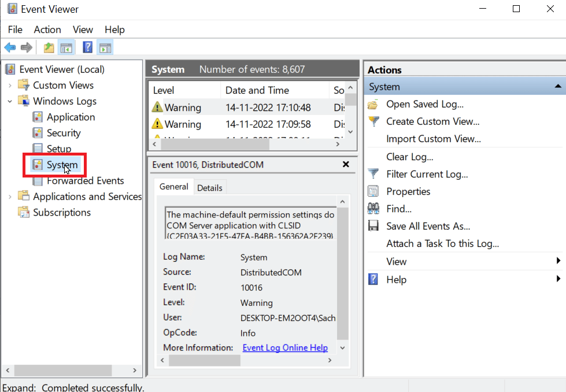Click event list scroll down arrow
The width and height of the screenshot is (566, 392).
[350, 132]
